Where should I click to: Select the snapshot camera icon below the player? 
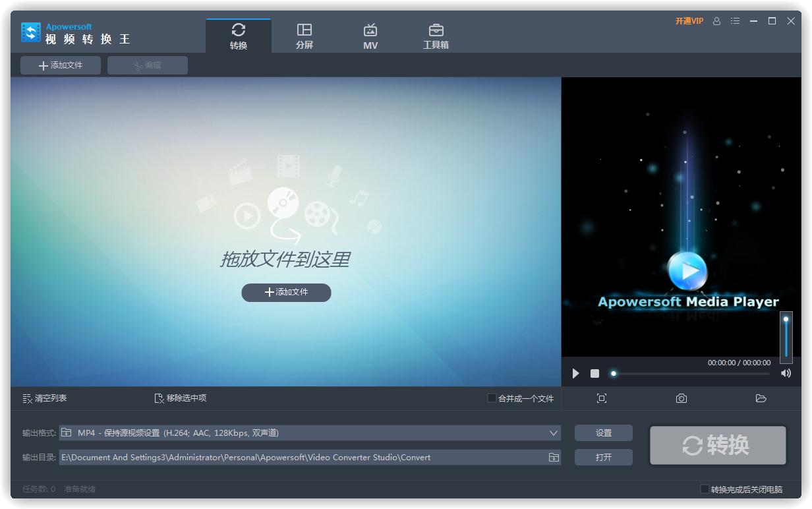(x=681, y=398)
